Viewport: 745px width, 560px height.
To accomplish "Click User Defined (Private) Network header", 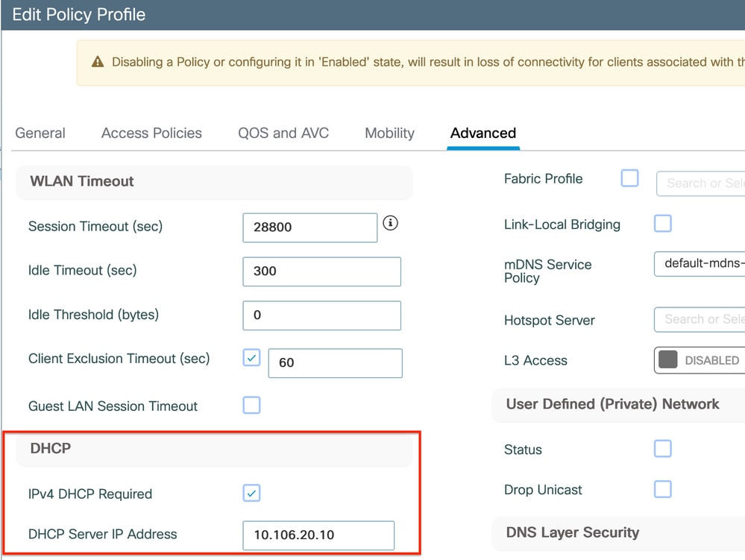I will 618,405.
